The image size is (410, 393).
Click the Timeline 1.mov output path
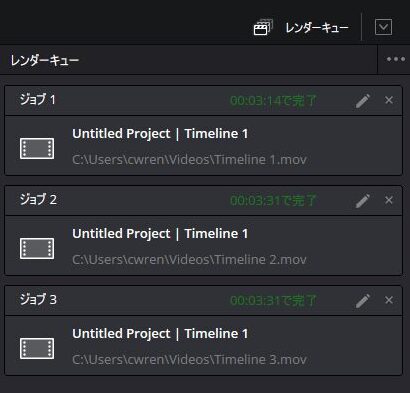[x=189, y=160]
